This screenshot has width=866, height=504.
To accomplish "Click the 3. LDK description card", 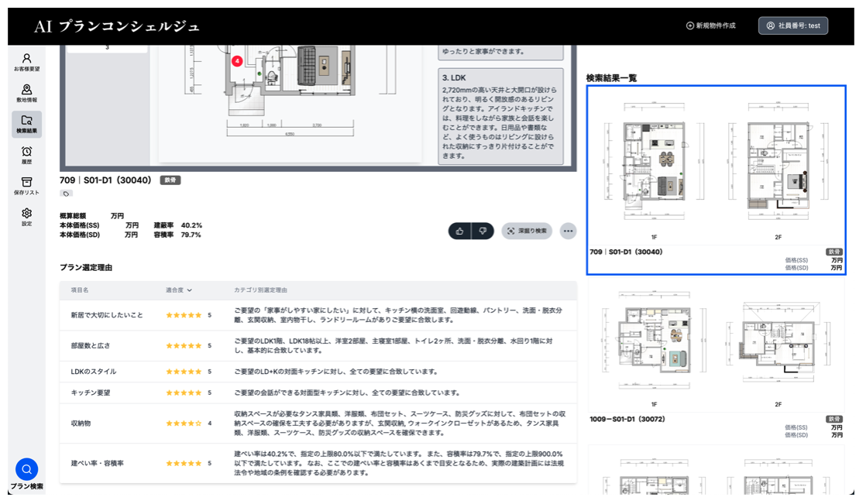I will 500,116.
